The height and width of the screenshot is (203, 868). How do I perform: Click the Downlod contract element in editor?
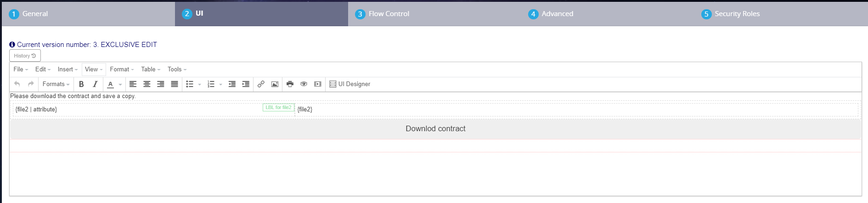click(435, 129)
